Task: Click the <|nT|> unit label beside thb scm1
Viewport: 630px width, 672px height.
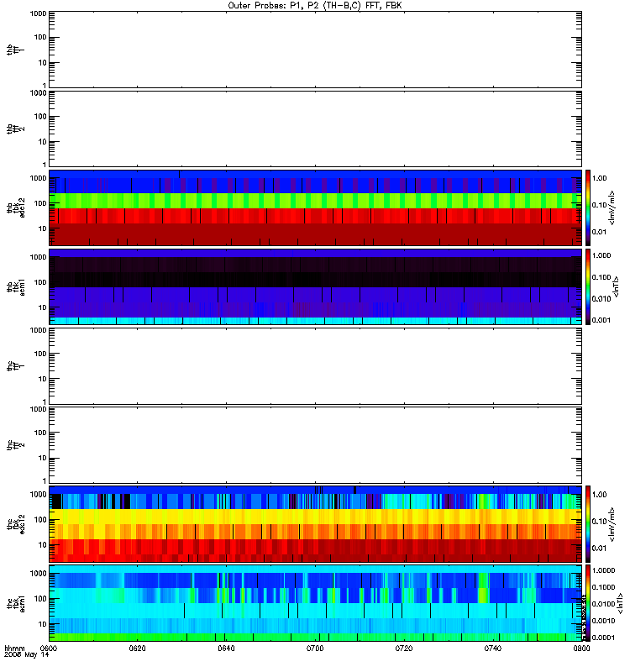Action: [x=617, y=286]
